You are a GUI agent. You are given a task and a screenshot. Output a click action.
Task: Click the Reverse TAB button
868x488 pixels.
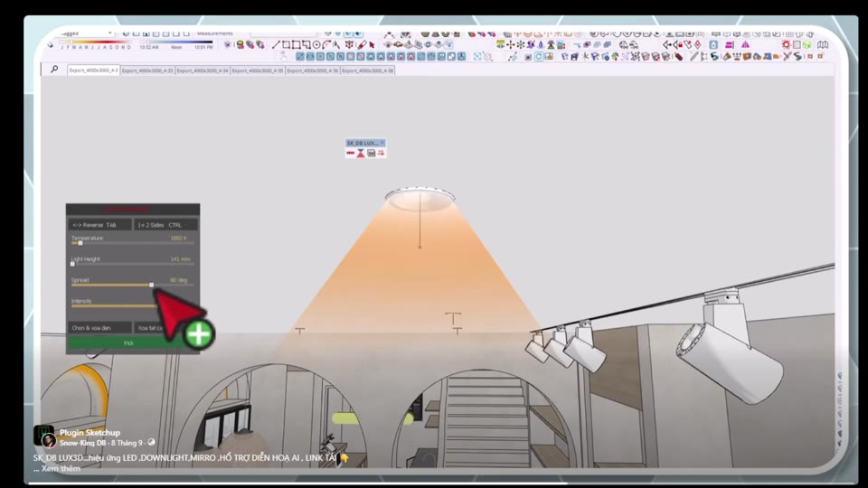(100, 225)
